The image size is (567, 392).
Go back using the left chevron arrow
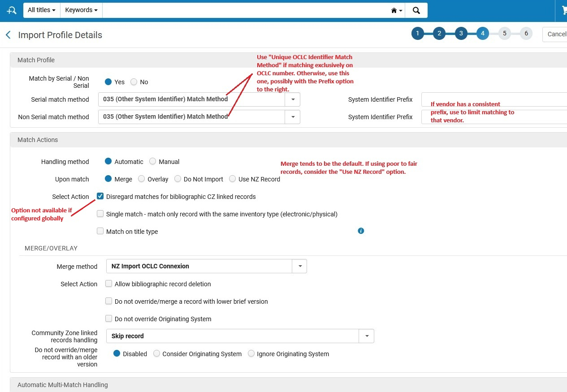(8, 35)
